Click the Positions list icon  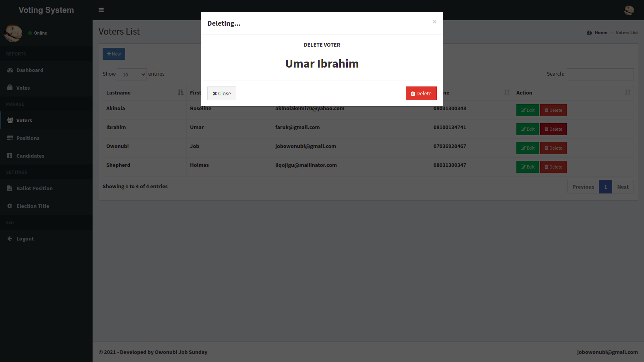pyautogui.click(x=10, y=138)
